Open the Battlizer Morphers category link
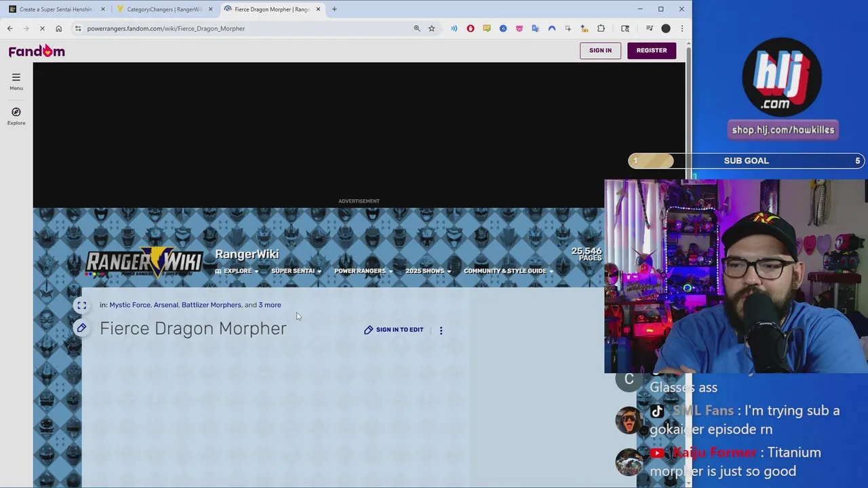Viewport: 868px width, 488px height. pos(211,305)
